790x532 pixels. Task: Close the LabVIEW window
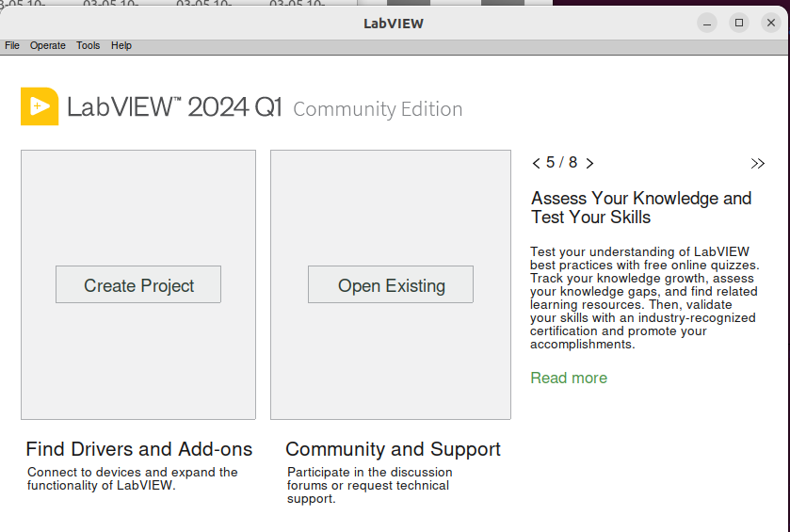[771, 23]
